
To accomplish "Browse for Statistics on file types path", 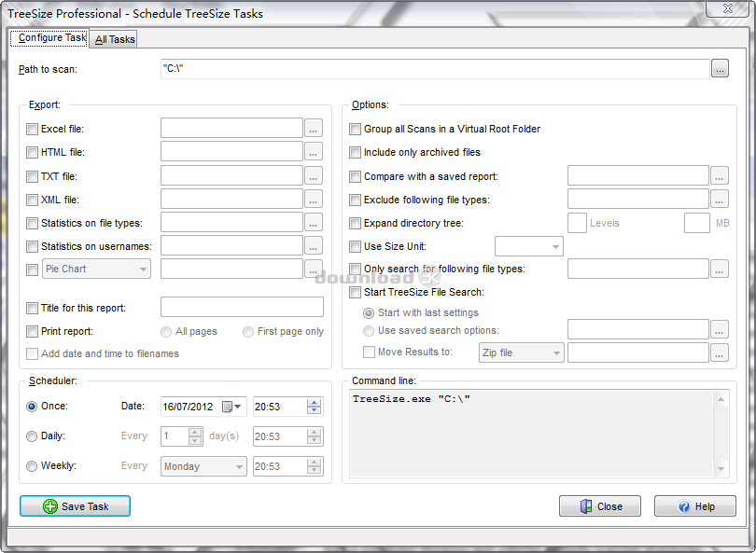I will tap(314, 223).
